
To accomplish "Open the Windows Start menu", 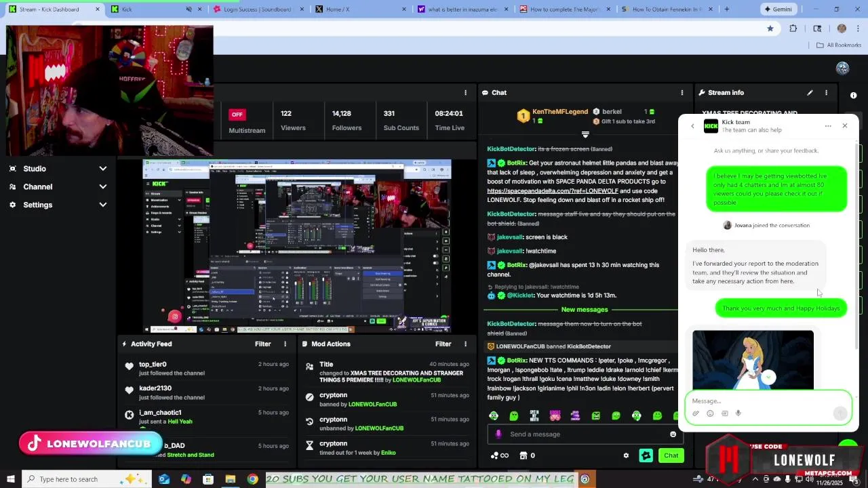I will click(x=11, y=479).
